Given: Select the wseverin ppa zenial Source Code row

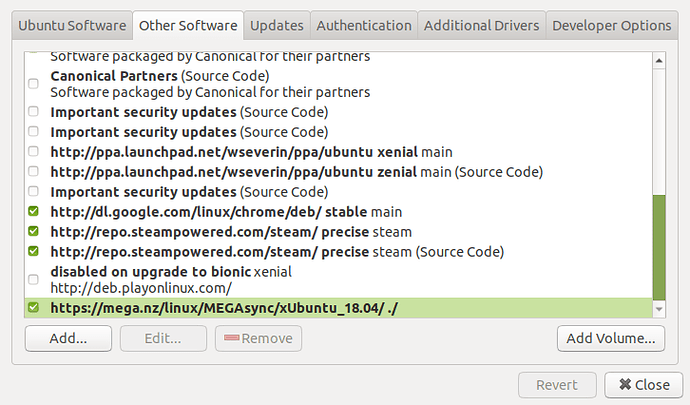Looking at the screenshot, I should [x=338, y=172].
